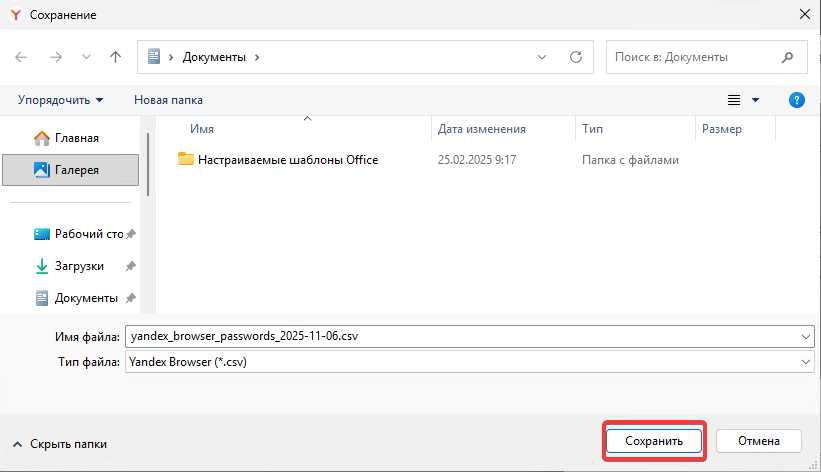Open the help question mark icon
This screenshot has height=472, width=821.
(797, 100)
